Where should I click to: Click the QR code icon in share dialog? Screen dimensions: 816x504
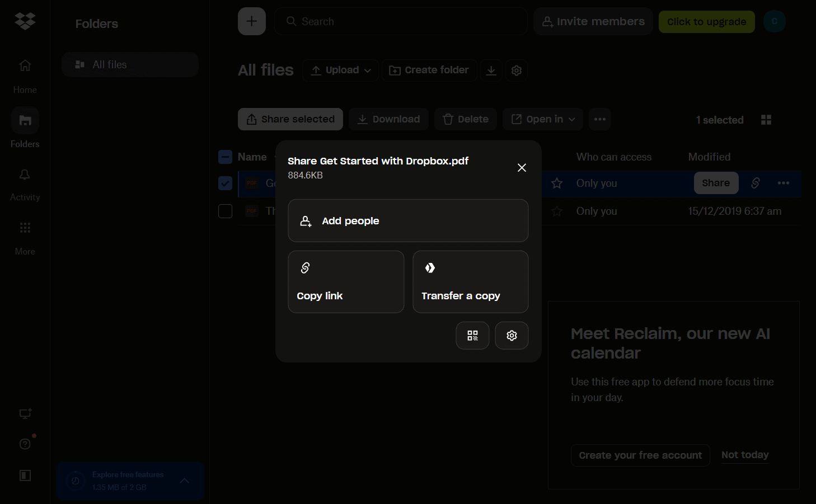(472, 336)
